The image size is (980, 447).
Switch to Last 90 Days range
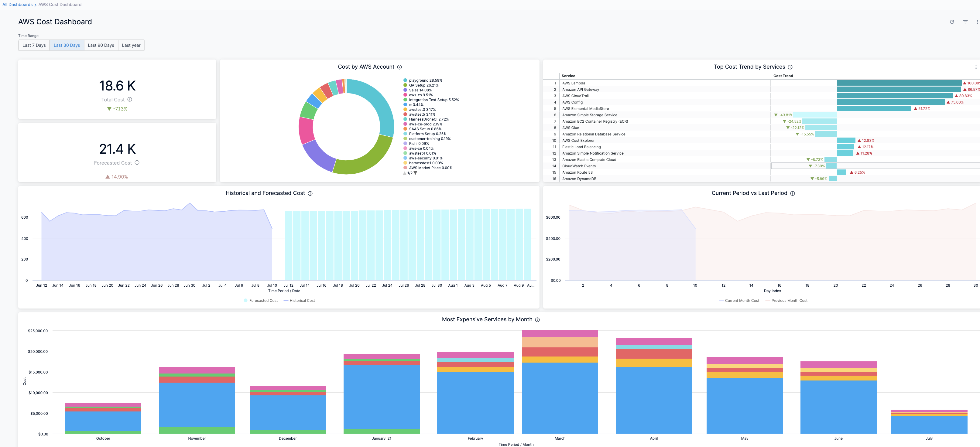tap(101, 45)
